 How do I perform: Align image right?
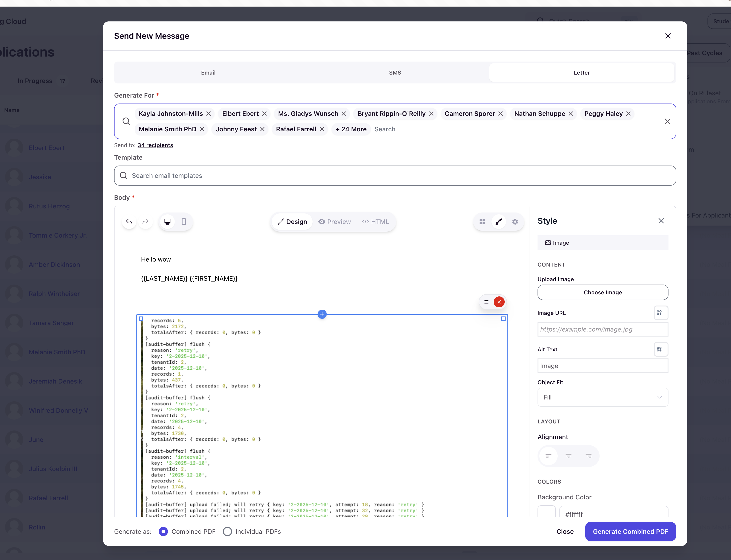[589, 456]
